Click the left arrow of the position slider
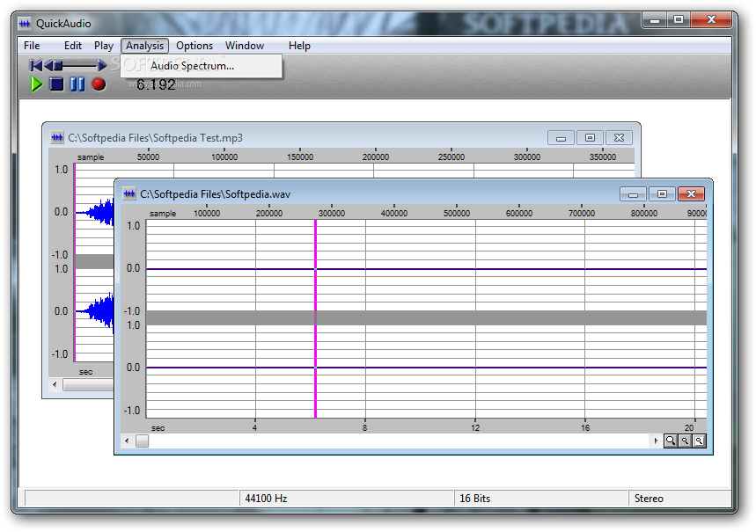The width and height of the screenshot is (756, 532). tap(48, 65)
